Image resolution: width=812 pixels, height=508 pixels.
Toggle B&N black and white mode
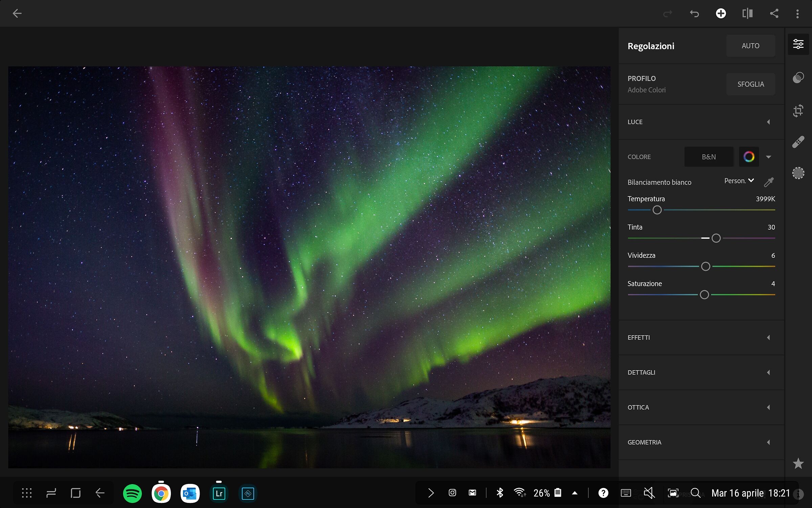click(x=708, y=157)
